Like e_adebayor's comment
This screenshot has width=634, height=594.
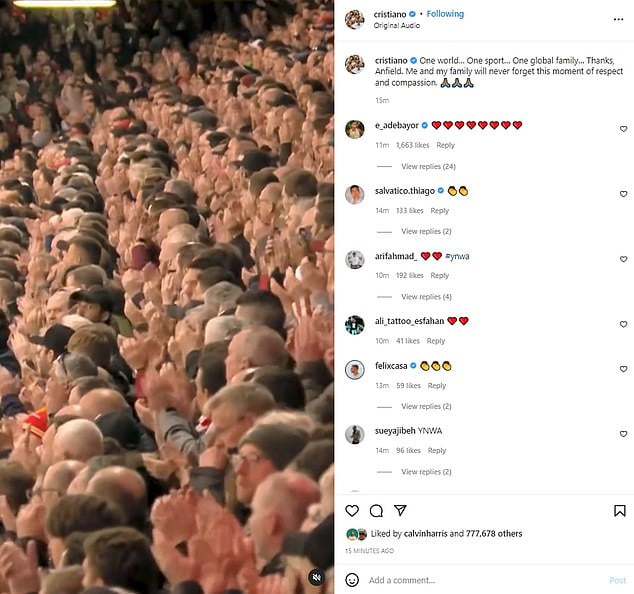623,129
